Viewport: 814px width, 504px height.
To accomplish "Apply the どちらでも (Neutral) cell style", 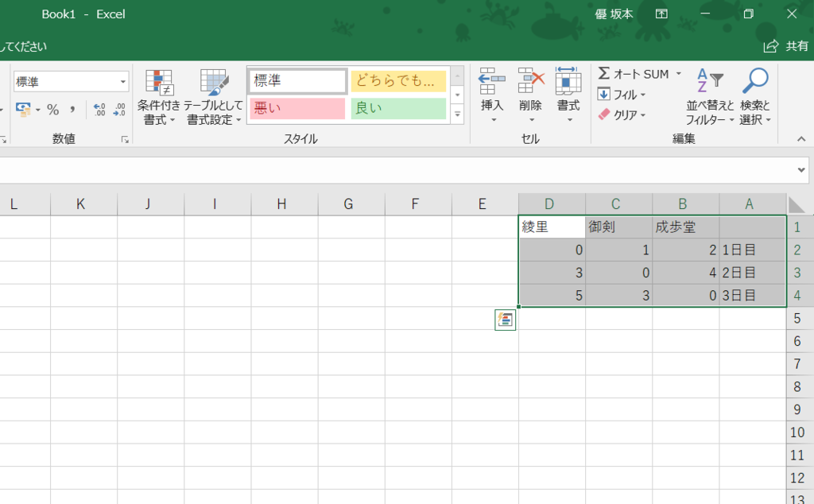I will point(399,81).
